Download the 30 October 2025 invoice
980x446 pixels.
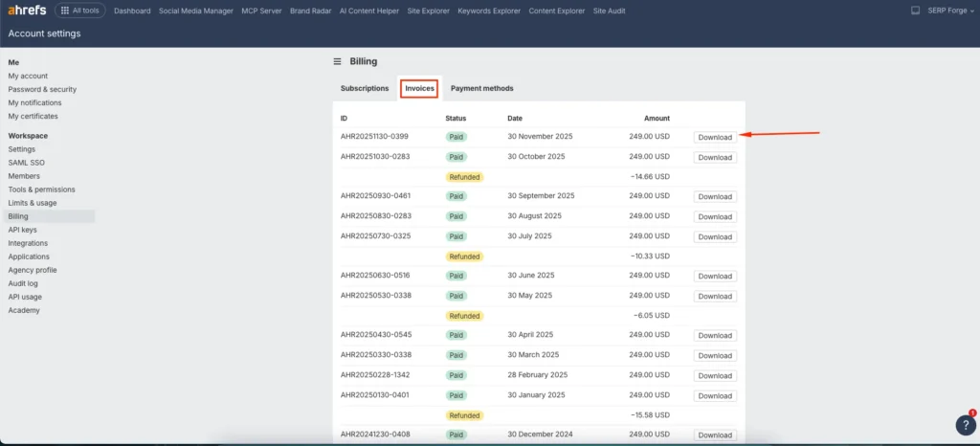click(x=715, y=157)
